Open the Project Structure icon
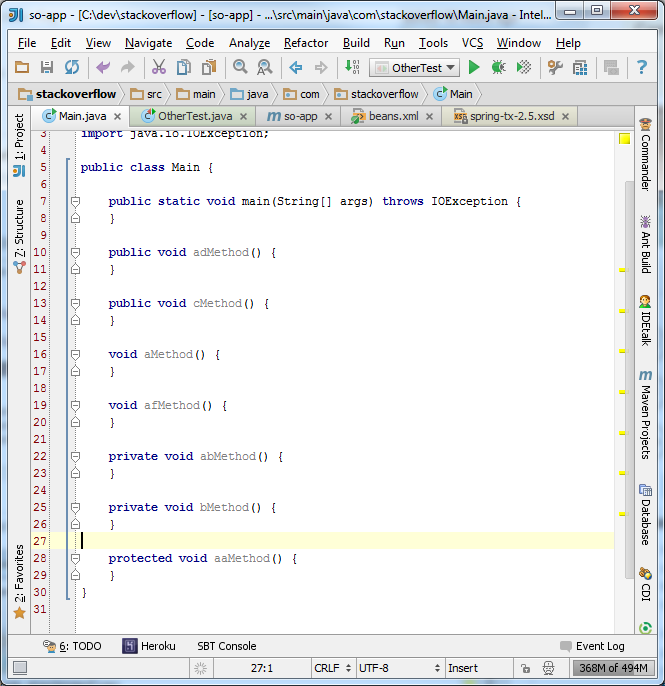Image resolution: width=665 pixels, height=686 pixels. (x=580, y=68)
